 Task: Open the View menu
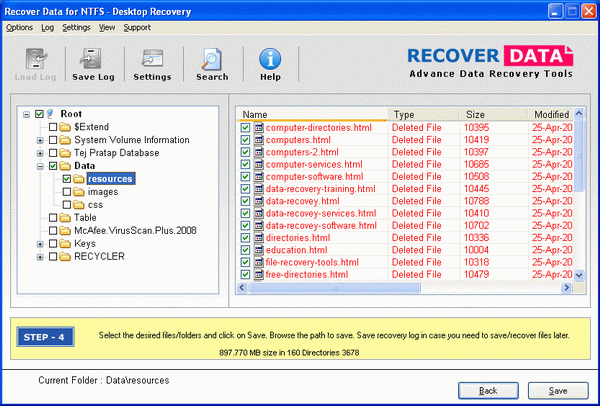point(107,28)
